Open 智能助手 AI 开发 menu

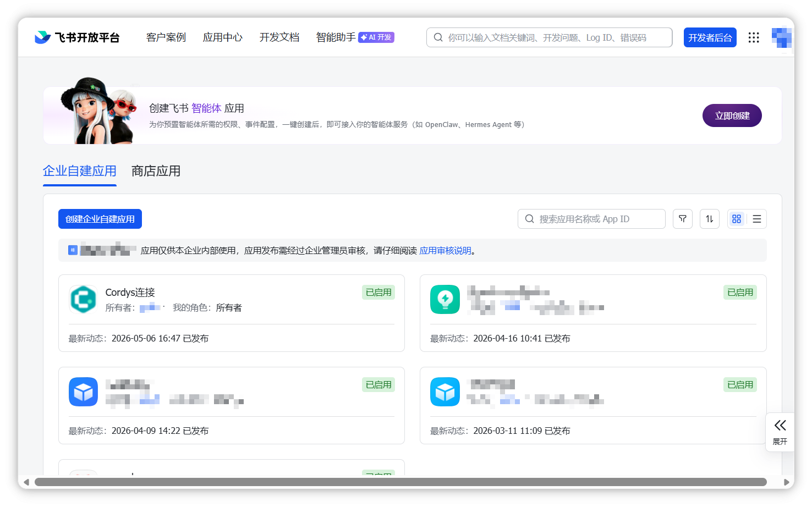(x=355, y=37)
